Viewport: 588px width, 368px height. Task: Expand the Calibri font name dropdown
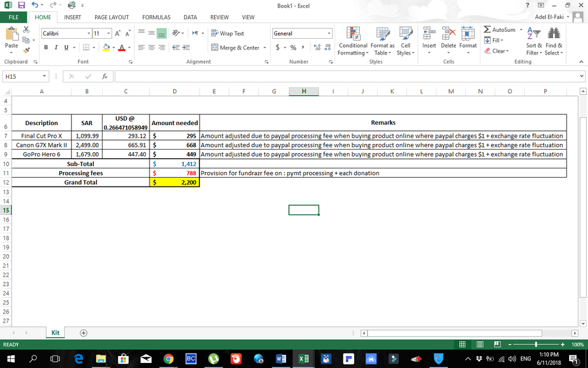(88, 33)
